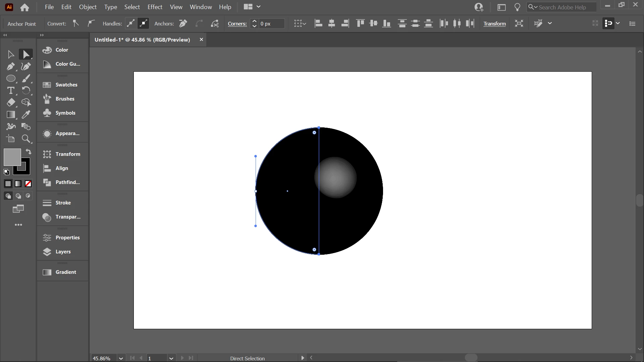Select the Eraser tool
The height and width of the screenshot is (362, 644).
[x=11, y=103]
